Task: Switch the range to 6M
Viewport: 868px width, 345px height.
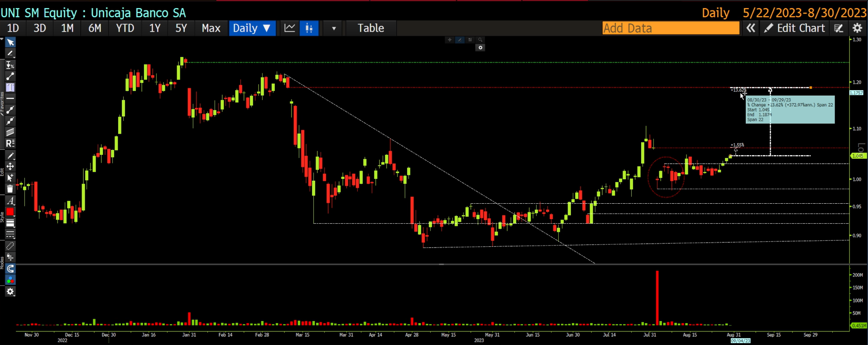Action: [95, 28]
